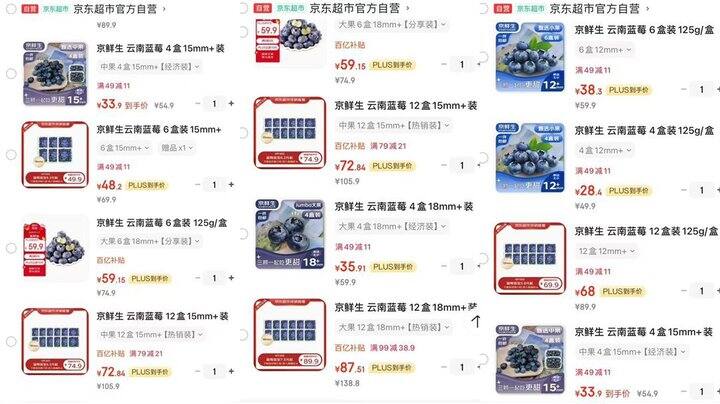The width and height of the screenshot is (720, 404).
Task: Open the 12盒装125g/盒 product thumbnail
Action: [x=530, y=258]
